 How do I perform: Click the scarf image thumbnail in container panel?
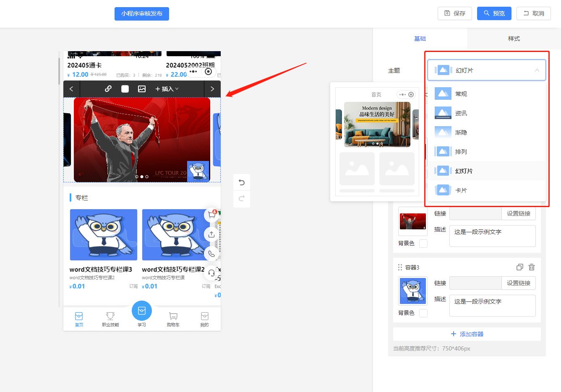pyautogui.click(x=413, y=221)
